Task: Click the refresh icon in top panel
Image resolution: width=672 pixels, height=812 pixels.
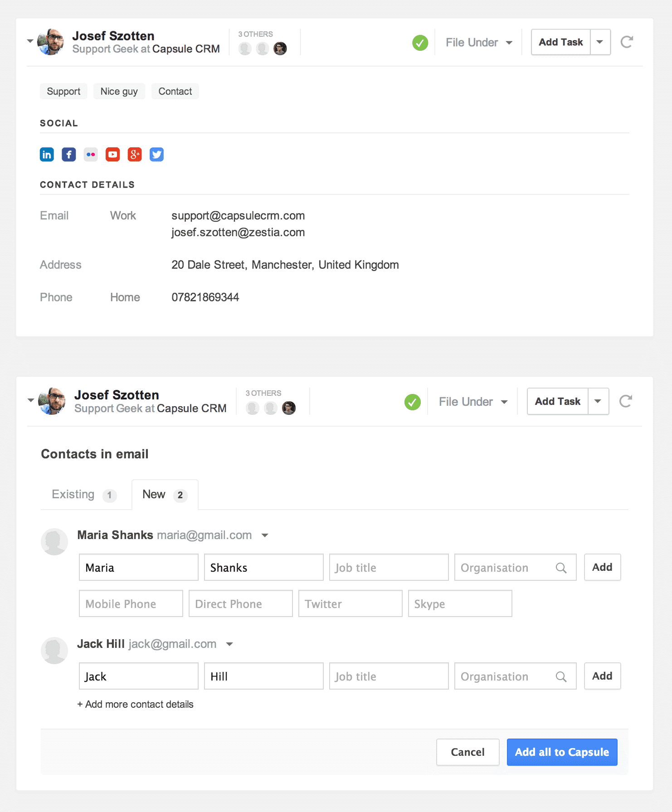Action: coord(627,42)
